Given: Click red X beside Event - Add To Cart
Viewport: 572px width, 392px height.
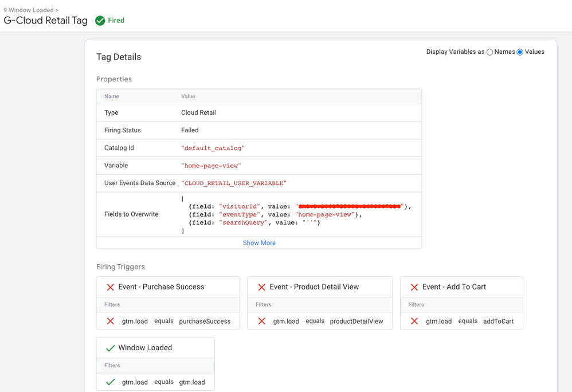Looking at the screenshot, I should coord(414,287).
